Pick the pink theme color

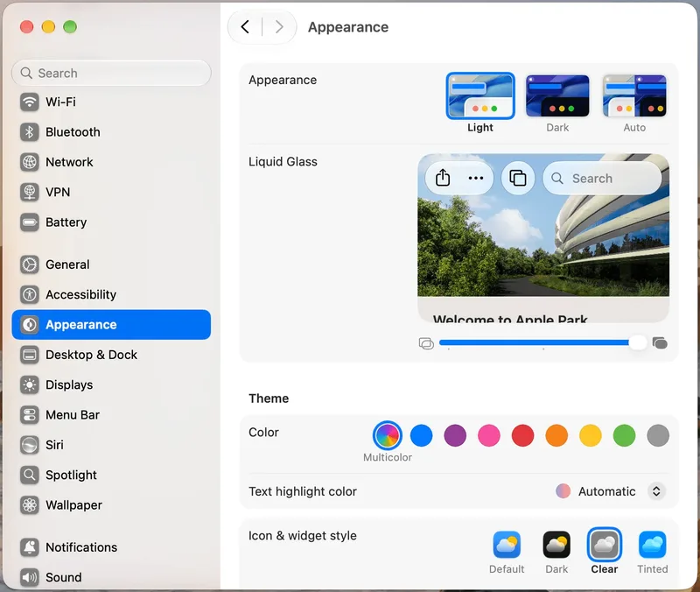489,435
